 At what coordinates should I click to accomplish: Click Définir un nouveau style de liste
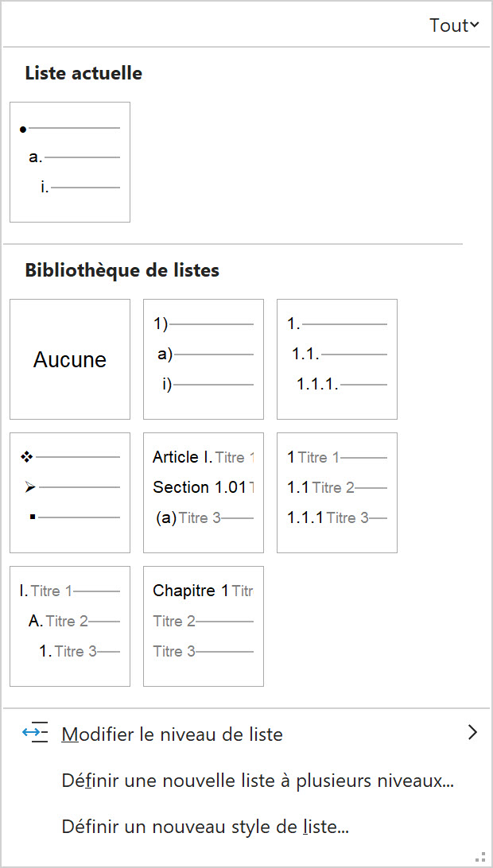click(x=205, y=827)
